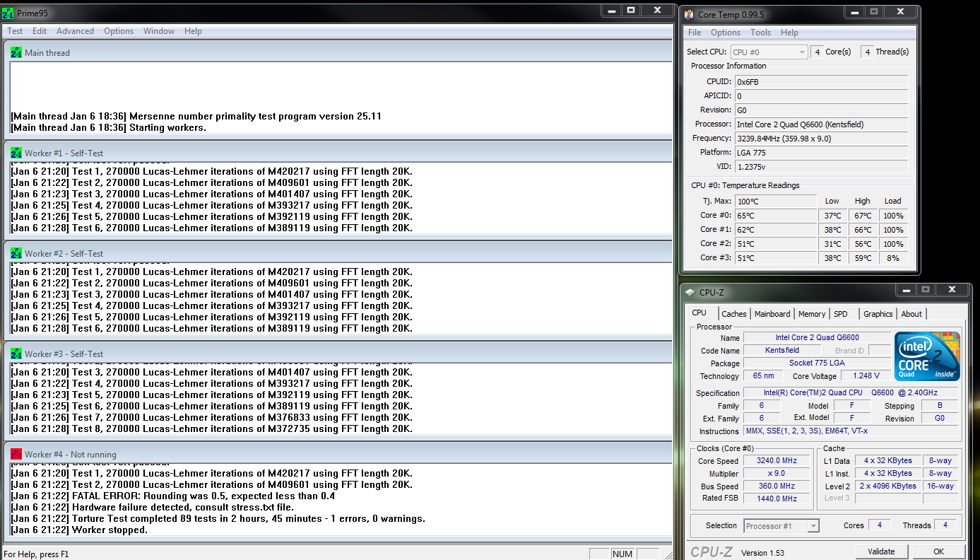Click the Core Temp title bar icon
Screen dimensions: 980x560
pyautogui.click(x=689, y=14)
